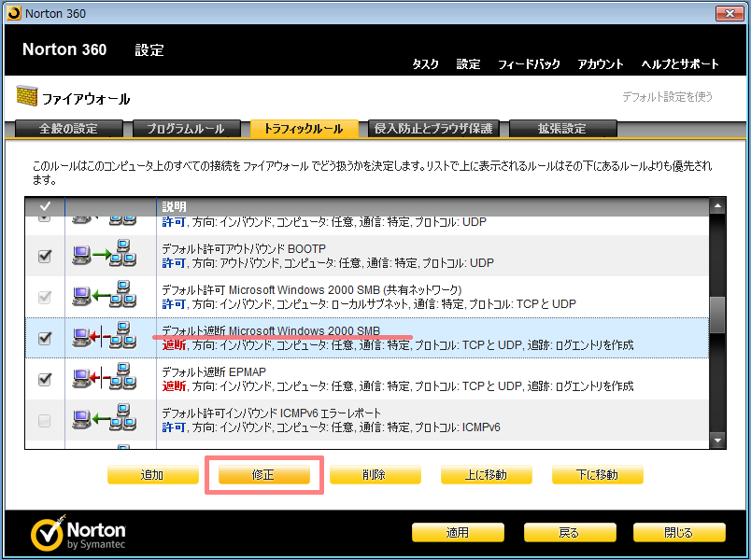Click the EPMAP block rule icon

pyautogui.click(x=104, y=379)
